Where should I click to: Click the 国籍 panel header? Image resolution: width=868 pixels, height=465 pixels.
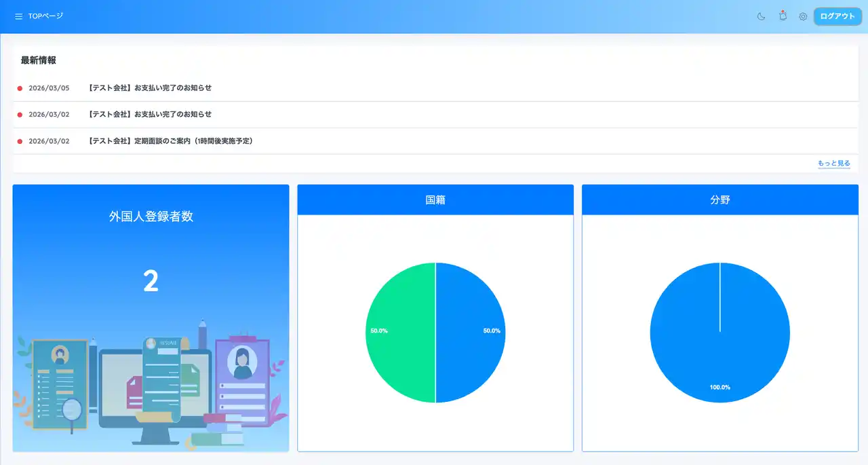pyautogui.click(x=435, y=200)
